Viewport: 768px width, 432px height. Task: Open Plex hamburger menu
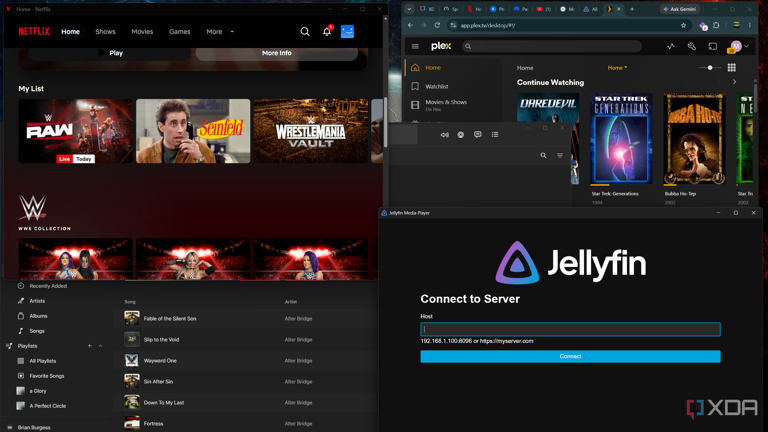pyautogui.click(x=415, y=47)
